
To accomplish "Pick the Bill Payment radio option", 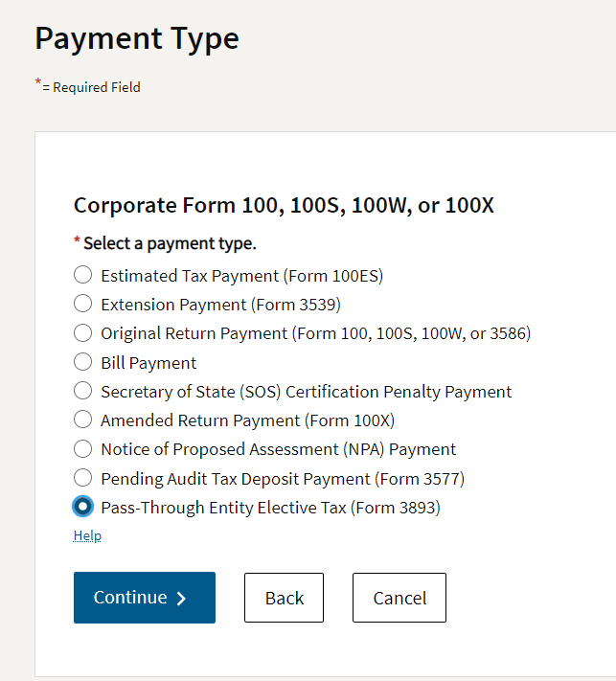I will click(x=83, y=363).
